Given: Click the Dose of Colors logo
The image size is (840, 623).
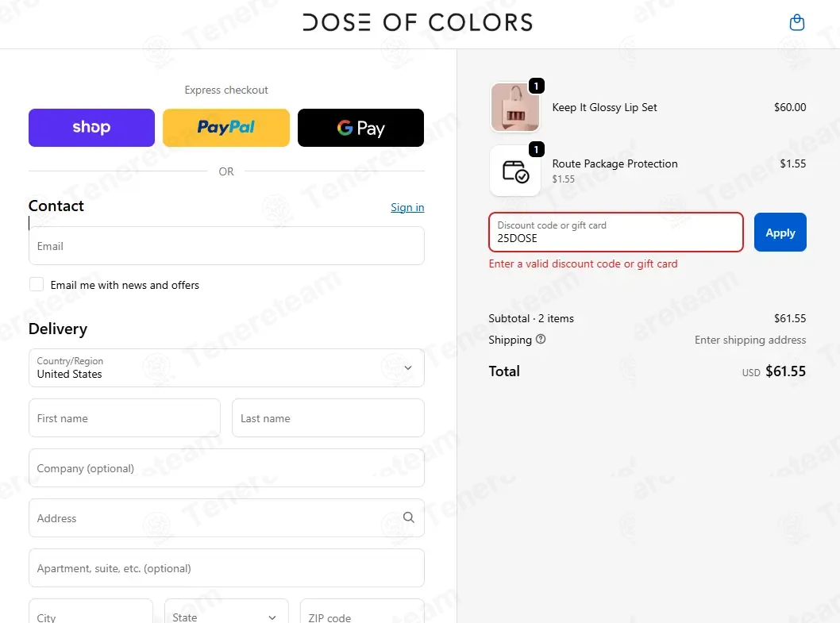Looking at the screenshot, I should point(418,22).
